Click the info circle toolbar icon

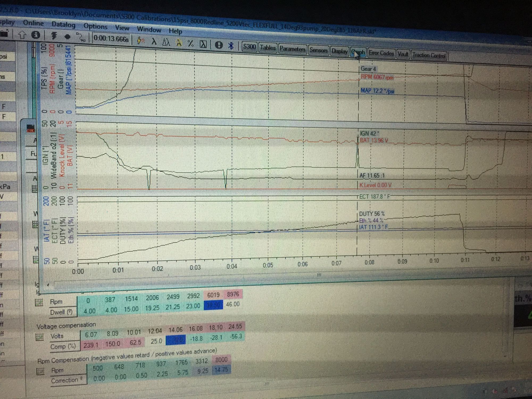click(36, 35)
